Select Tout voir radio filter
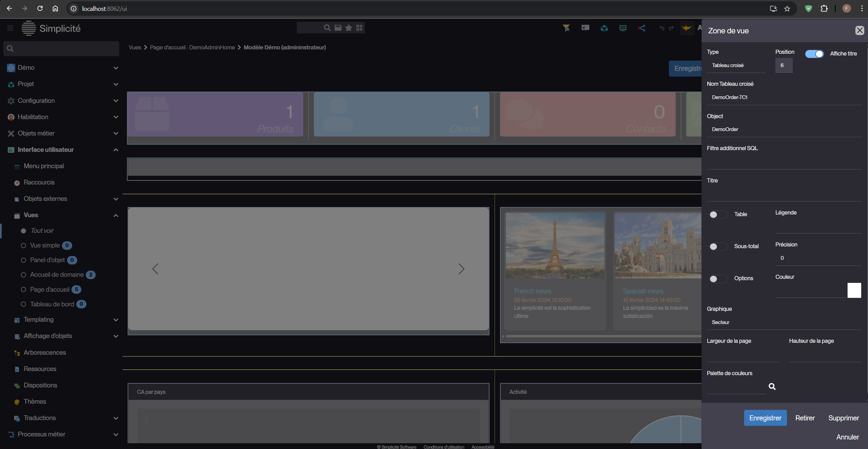 tap(23, 231)
